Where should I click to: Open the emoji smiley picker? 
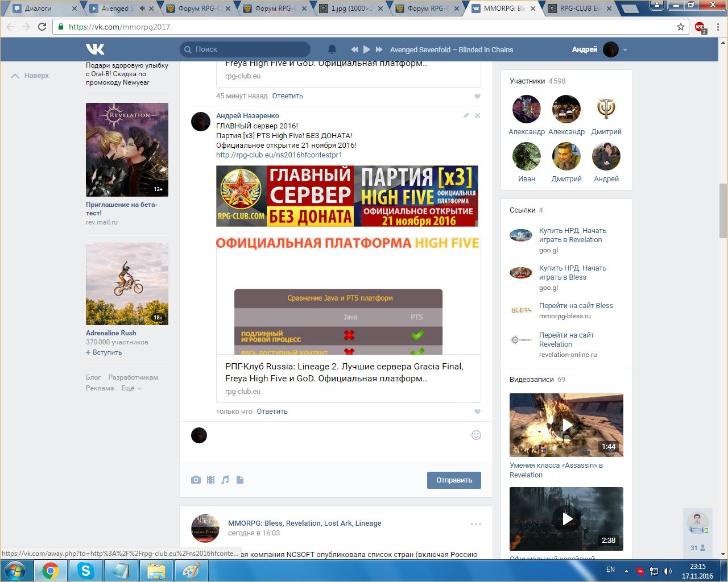click(x=477, y=435)
